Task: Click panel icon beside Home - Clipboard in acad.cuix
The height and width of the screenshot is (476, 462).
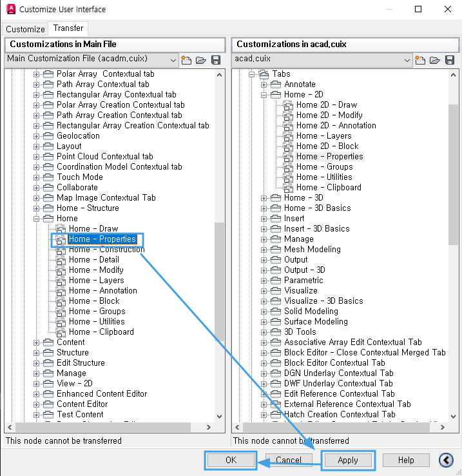Action: pyautogui.click(x=288, y=188)
